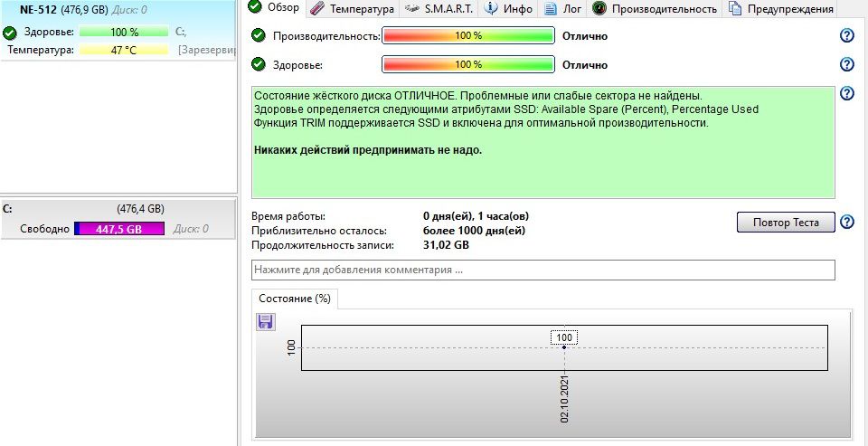The width and height of the screenshot is (868, 446).
Task: Open the S.M.A.R.T. tab
Action: tap(439, 9)
